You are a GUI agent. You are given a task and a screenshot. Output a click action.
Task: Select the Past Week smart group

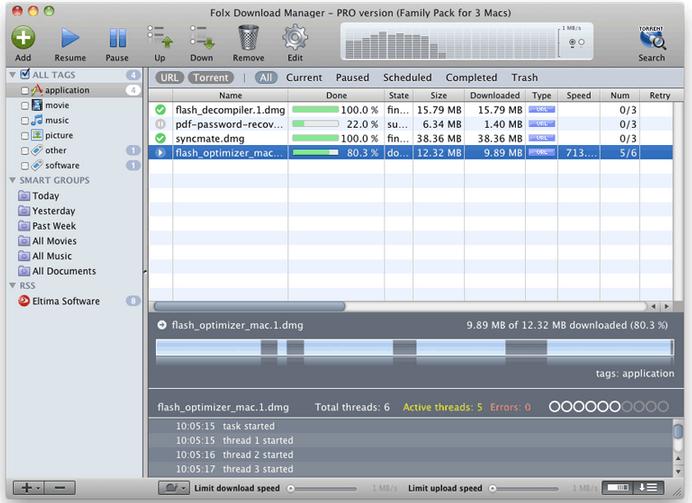[x=54, y=226]
